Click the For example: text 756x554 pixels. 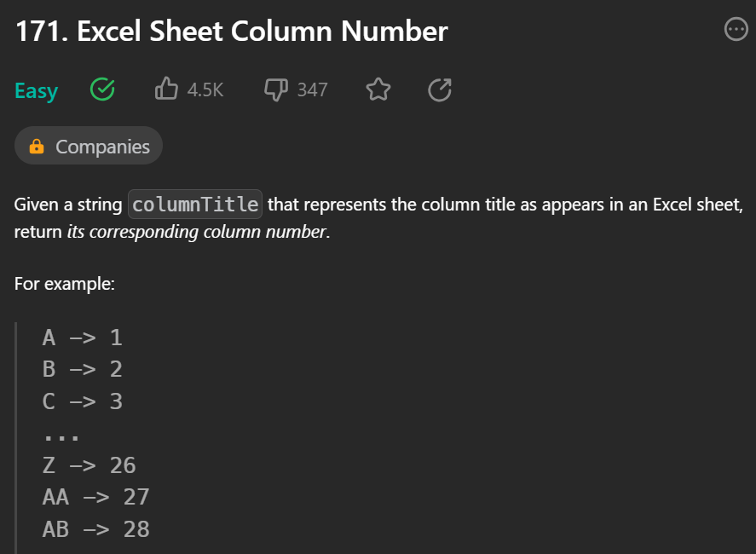[x=65, y=284]
